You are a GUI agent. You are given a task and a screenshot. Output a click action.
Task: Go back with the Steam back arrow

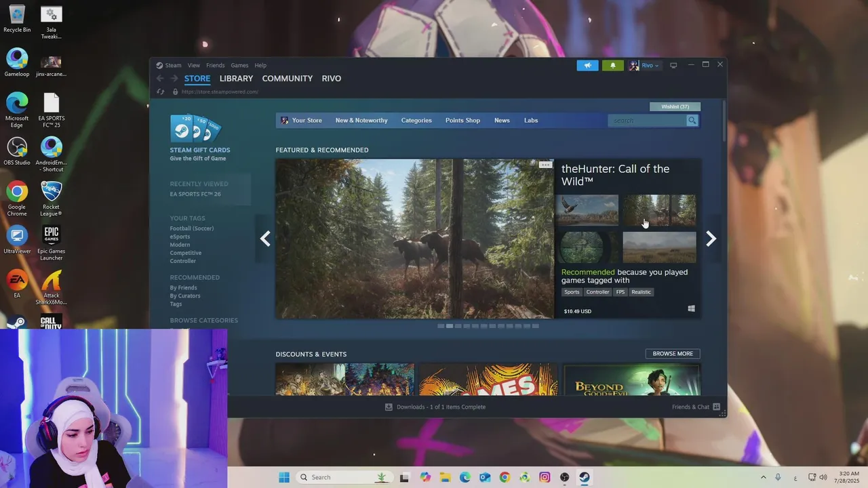point(160,79)
